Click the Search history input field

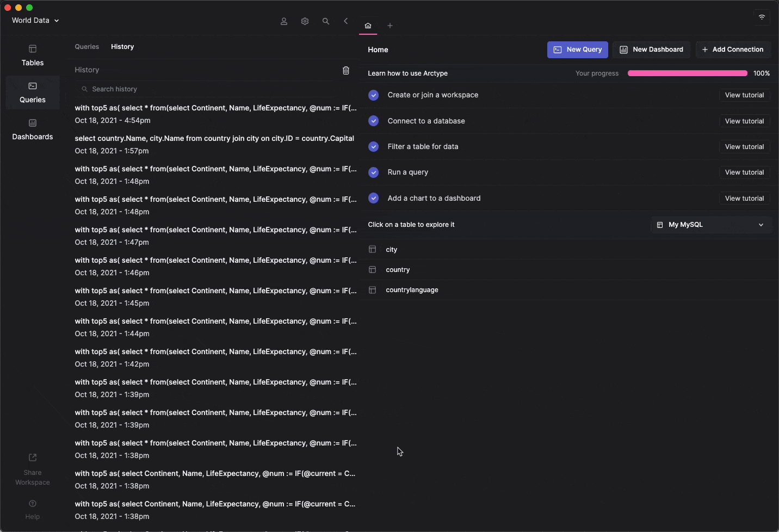tap(207, 89)
